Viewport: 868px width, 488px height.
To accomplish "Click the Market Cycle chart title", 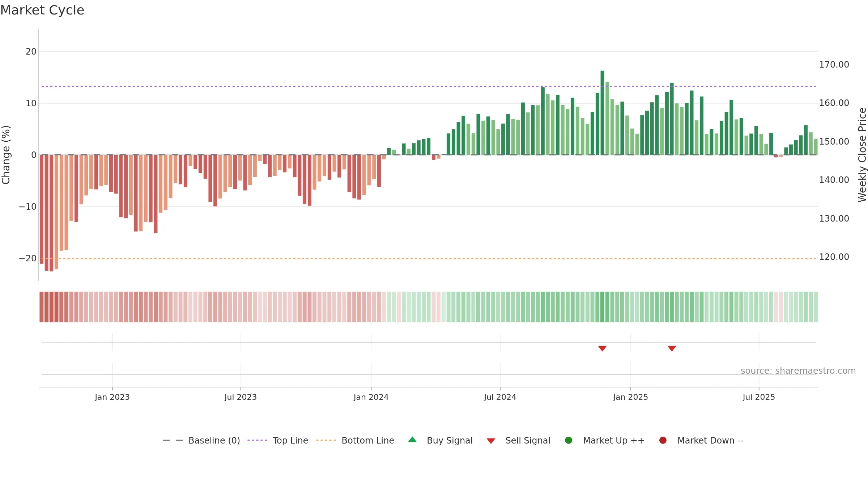I will click(42, 10).
